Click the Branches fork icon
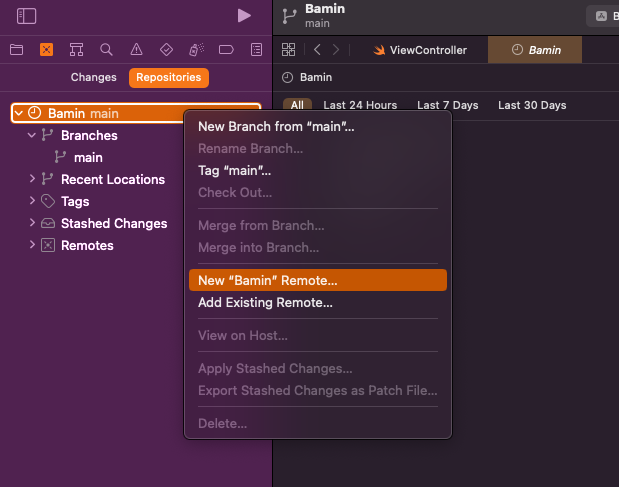Image resolution: width=619 pixels, height=487 pixels. click(47, 135)
